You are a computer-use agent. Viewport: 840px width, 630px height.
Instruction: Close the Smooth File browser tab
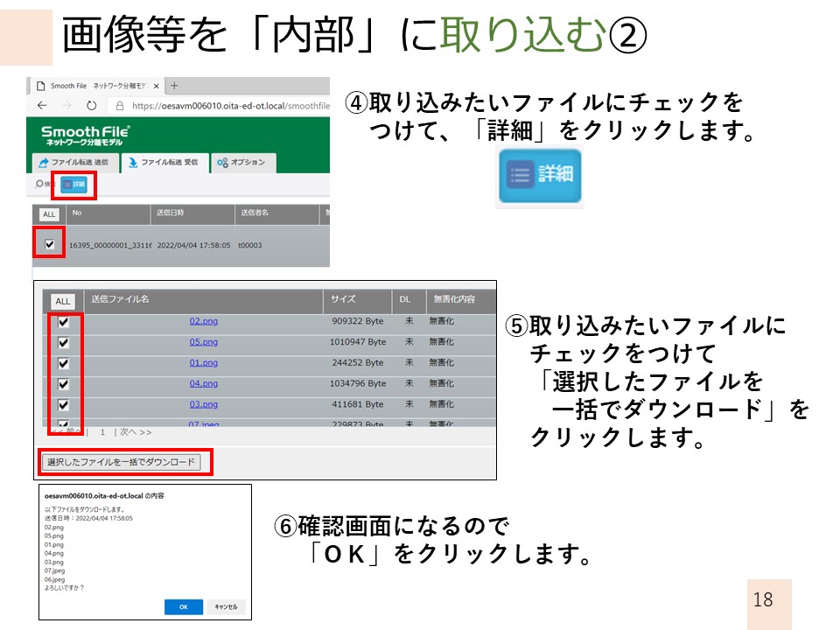coord(156,87)
